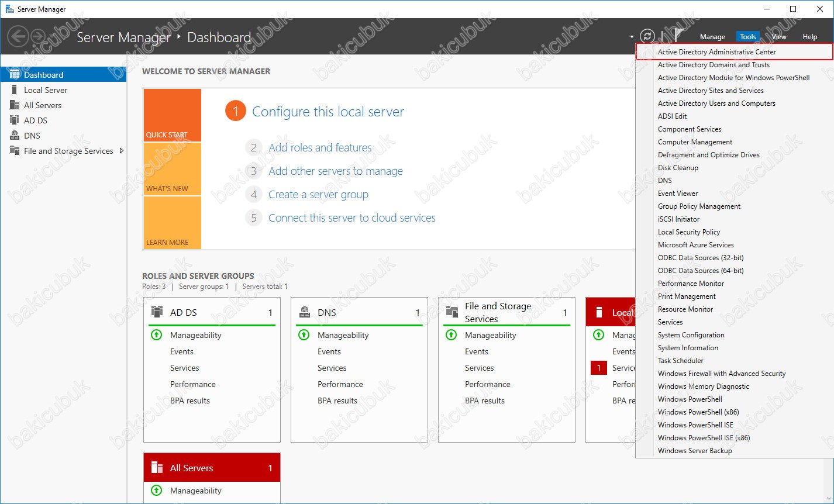
Task: Open BPA results in the DNS tile
Action: pyautogui.click(x=337, y=401)
